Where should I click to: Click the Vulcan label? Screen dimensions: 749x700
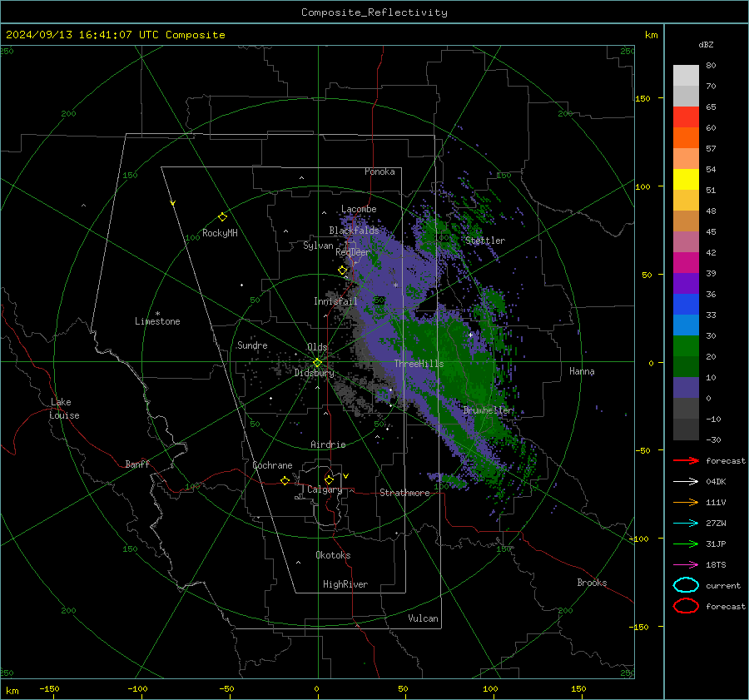point(423,618)
